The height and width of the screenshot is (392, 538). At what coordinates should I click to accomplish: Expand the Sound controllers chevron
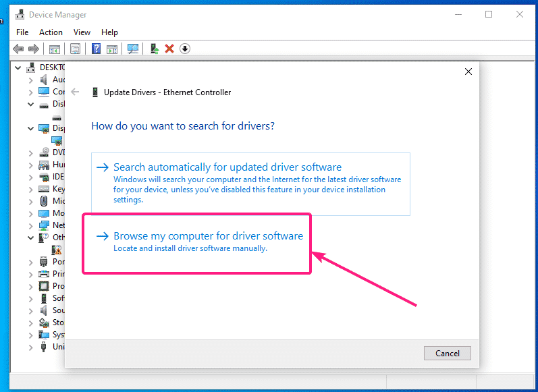(x=30, y=311)
